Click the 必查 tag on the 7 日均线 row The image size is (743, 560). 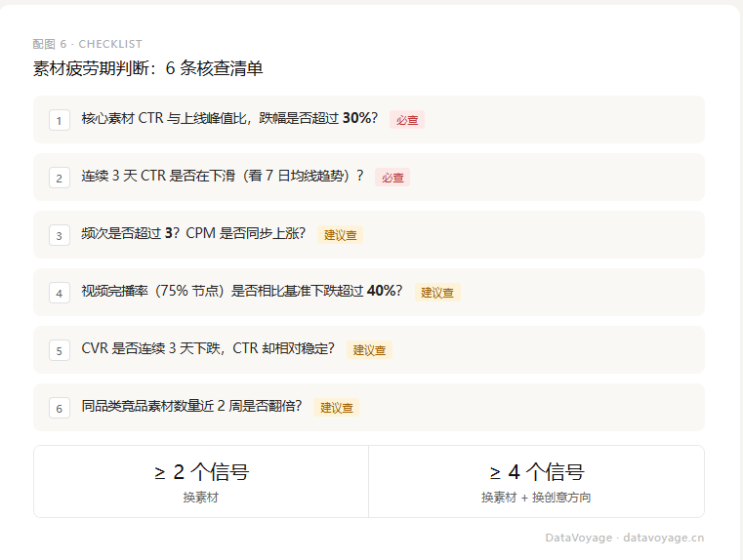[x=392, y=178]
